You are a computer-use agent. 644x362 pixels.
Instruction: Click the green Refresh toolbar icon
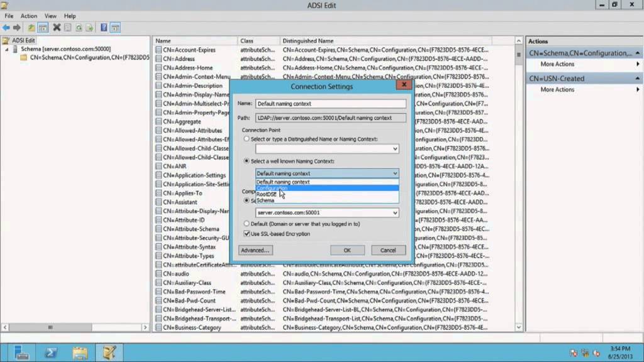79,28
